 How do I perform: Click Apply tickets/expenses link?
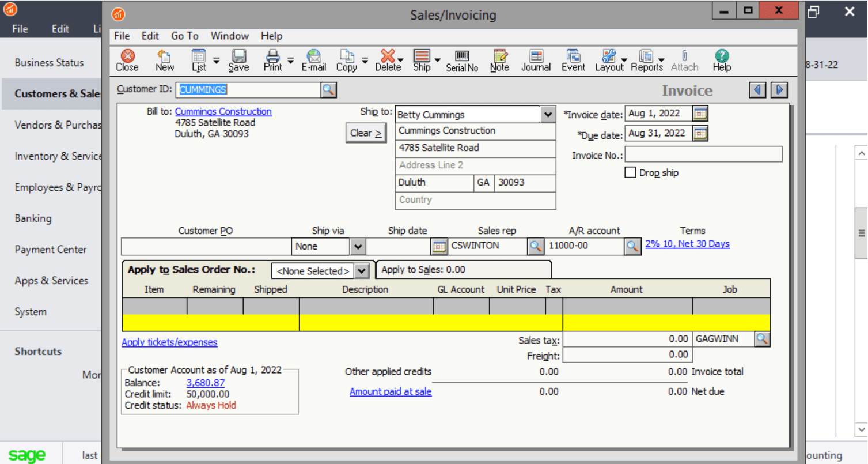(169, 342)
